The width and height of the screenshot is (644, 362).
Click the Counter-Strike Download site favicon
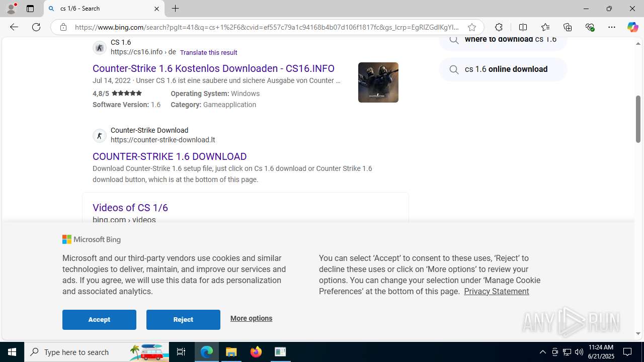[x=100, y=135]
